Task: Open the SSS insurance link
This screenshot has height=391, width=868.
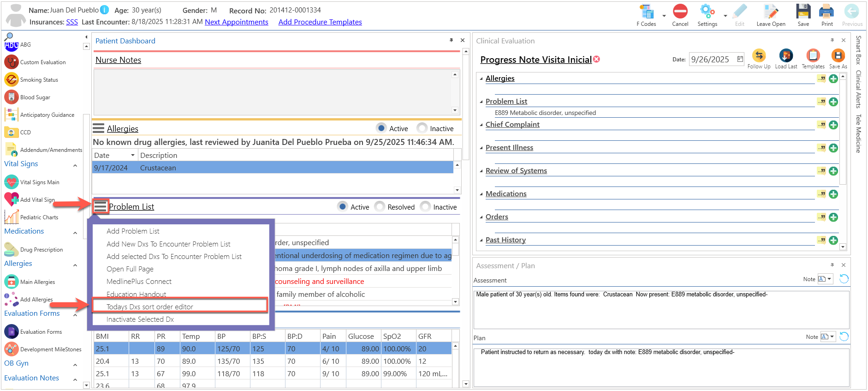Action: 72,22
